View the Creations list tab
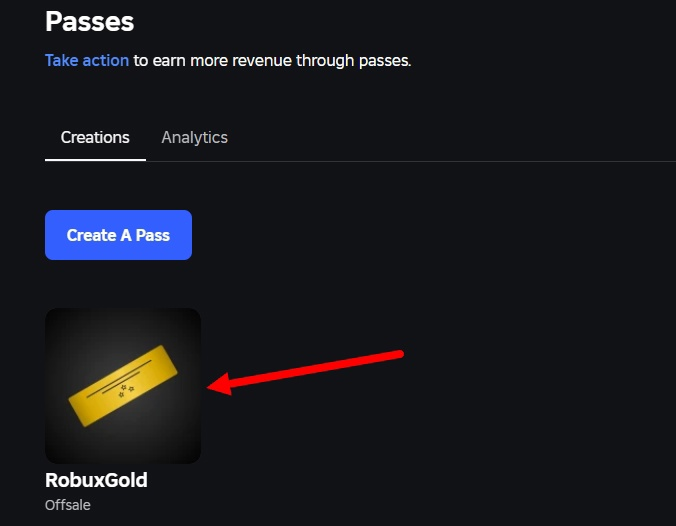The image size is (676, 526). (x=95, y=137)
